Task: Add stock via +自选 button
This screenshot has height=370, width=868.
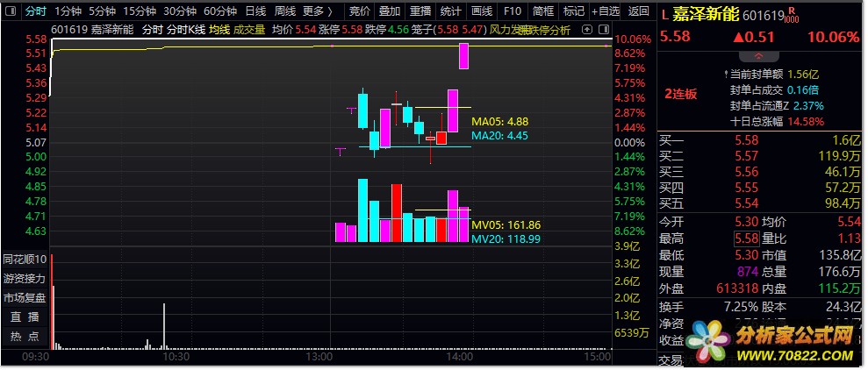Action: tap(605, 11)
